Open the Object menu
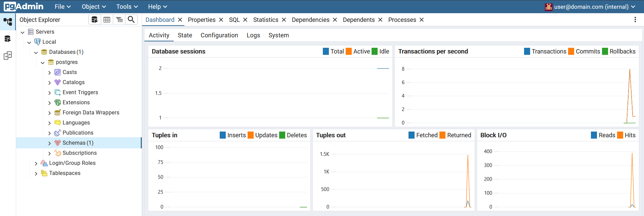Viewport: 644px width, 216px height. click(x=94, y=6)
